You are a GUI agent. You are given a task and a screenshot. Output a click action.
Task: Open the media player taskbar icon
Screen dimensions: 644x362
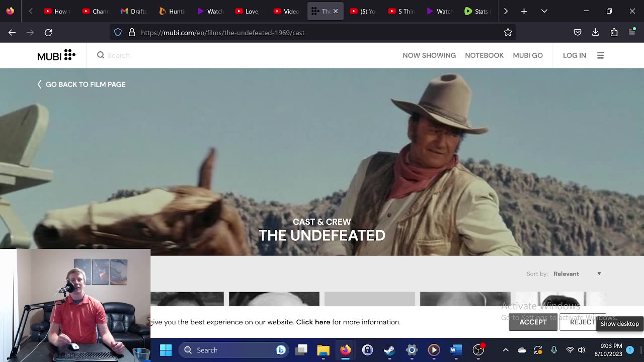pos(434,350)
